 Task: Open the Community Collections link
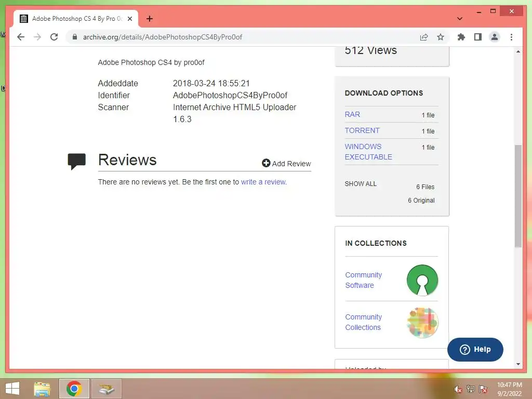click(363, 322)
